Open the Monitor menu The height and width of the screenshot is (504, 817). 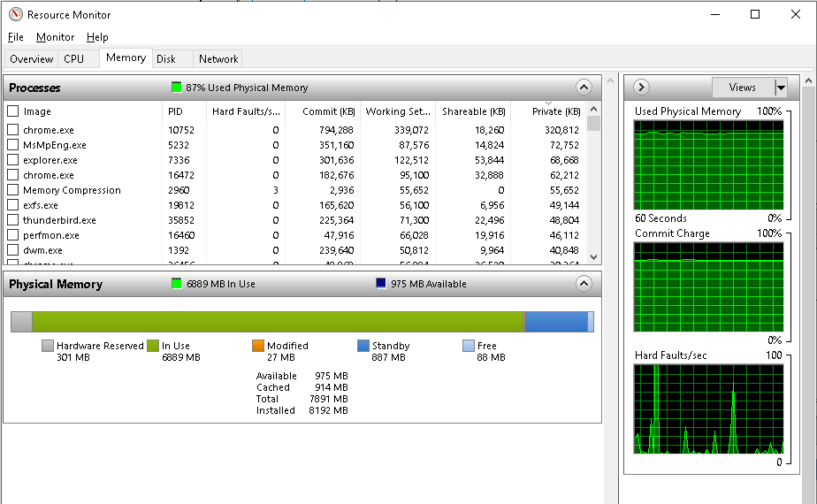55,37
